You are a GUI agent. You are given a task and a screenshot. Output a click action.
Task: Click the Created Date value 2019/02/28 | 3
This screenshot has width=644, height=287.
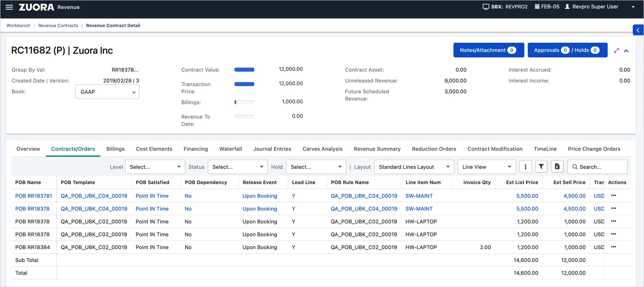pos(121,81)
